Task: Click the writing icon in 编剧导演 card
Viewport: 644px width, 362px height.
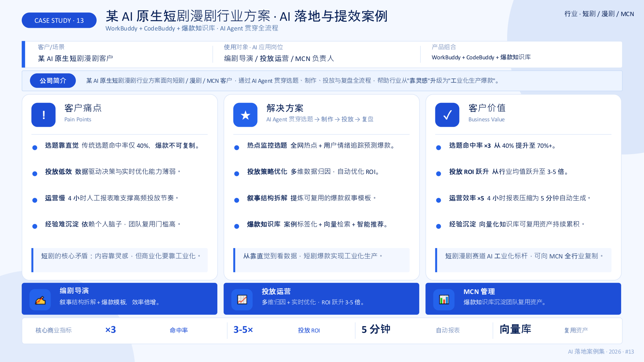Action: click(40, 300)
